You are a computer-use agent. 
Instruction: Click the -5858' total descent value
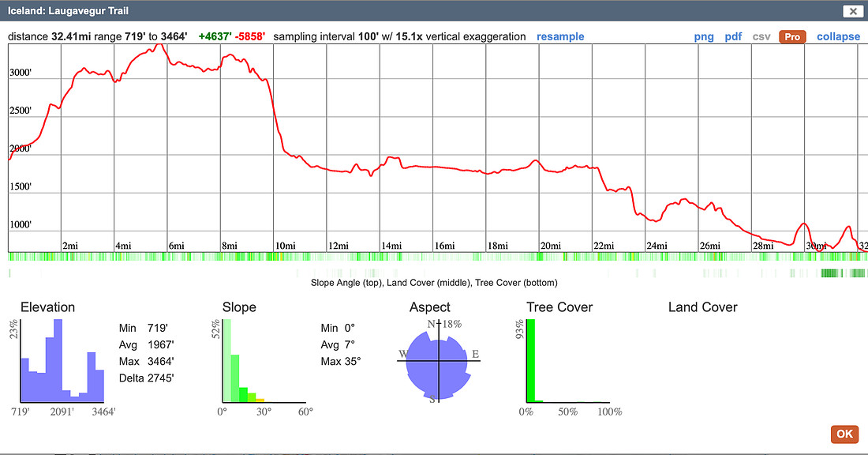point(249,36)
